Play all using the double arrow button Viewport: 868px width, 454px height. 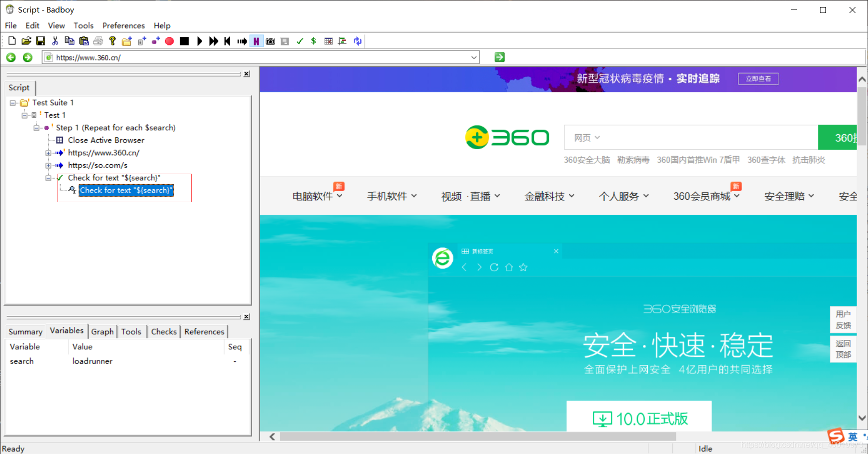[214, 41]
